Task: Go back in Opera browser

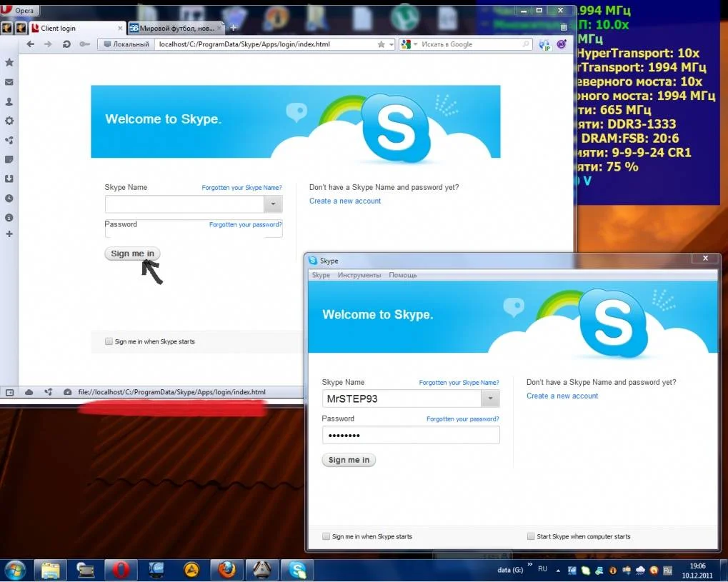Action: 31,44
